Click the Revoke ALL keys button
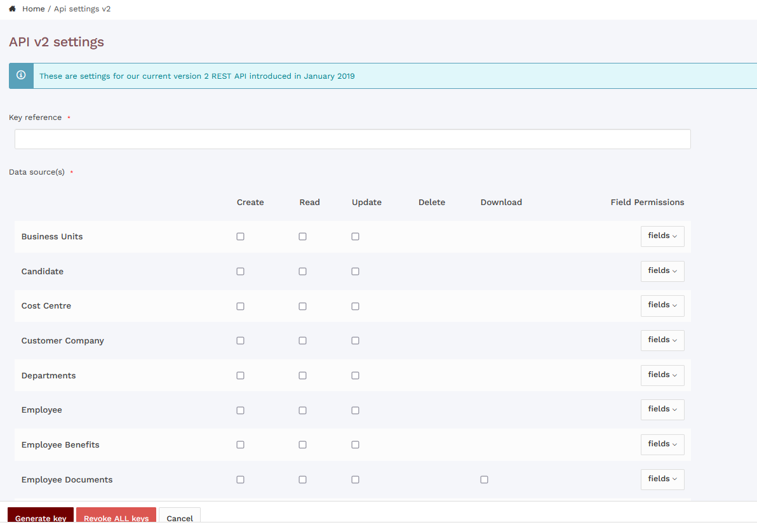The width and height of the screenshot is (757, 532). point(116,517)
